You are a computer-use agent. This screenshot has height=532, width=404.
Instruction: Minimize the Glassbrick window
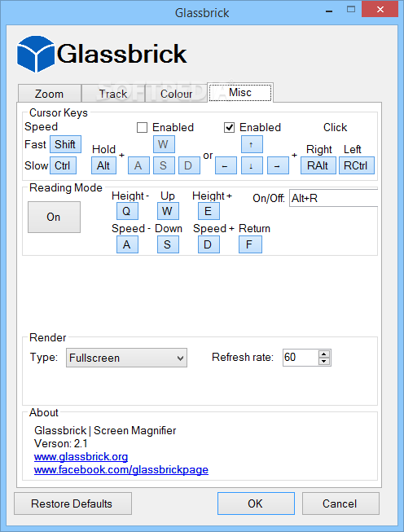(328, 10)
